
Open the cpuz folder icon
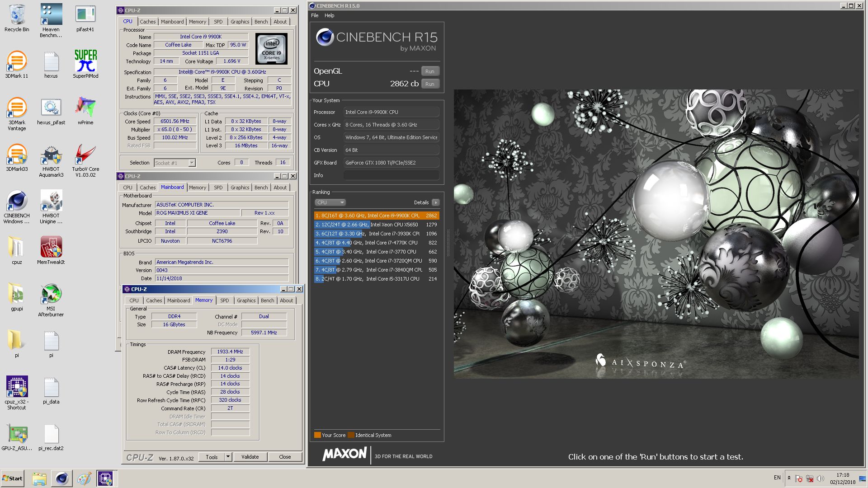(x=17, y=251)
